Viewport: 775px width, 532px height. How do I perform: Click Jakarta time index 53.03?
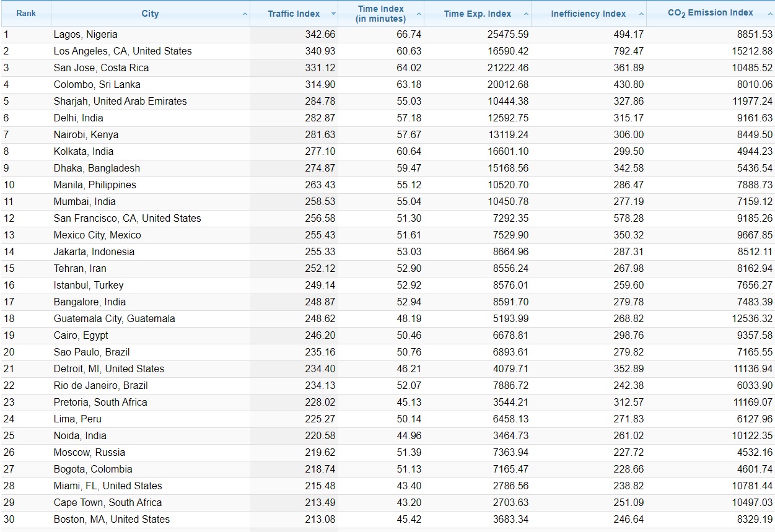409,251
